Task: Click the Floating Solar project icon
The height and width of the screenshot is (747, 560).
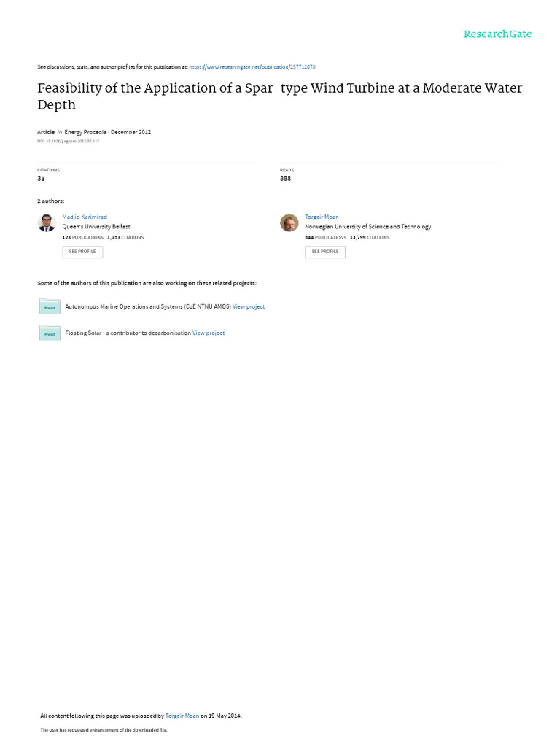Action: pyautogui.click(x=50, y=333)
